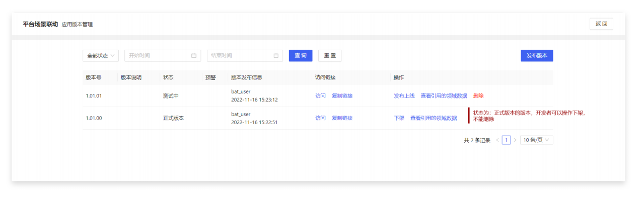644x198 pixels.
Task: Click the 查询 search button
Action: (x=301, y=56)
